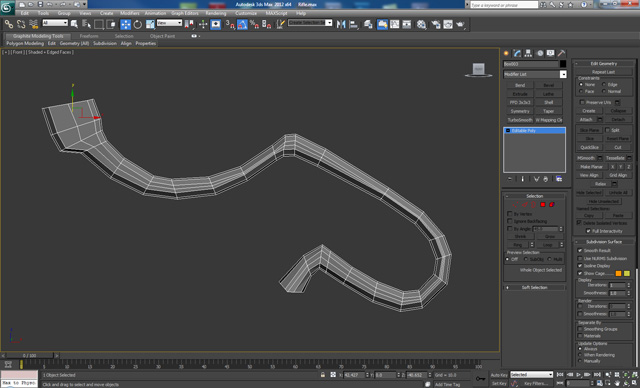Image resolution: width=640 pixels, height=388 pixels.
Task: Switch to the Create panel icon
Action: [x=506, y=53]
